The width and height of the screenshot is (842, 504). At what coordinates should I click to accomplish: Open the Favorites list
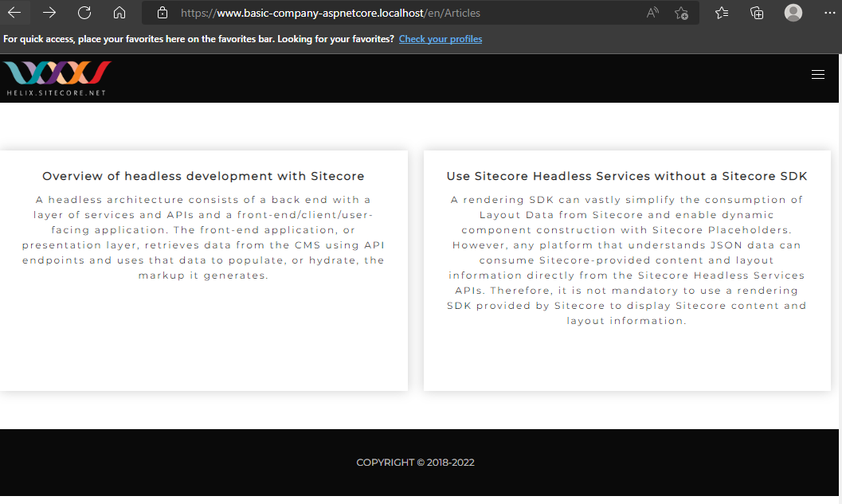(722, 12)
